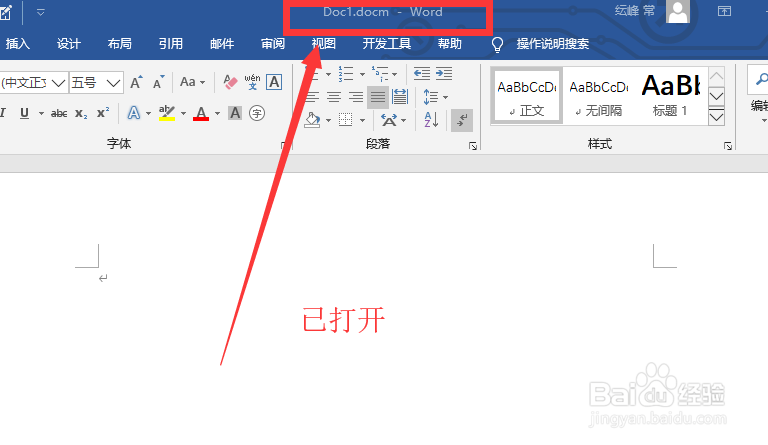Open the Phonetic Guide (wén) tool
Viewport: 768px width, 445px height.
[x=252, y=82]
